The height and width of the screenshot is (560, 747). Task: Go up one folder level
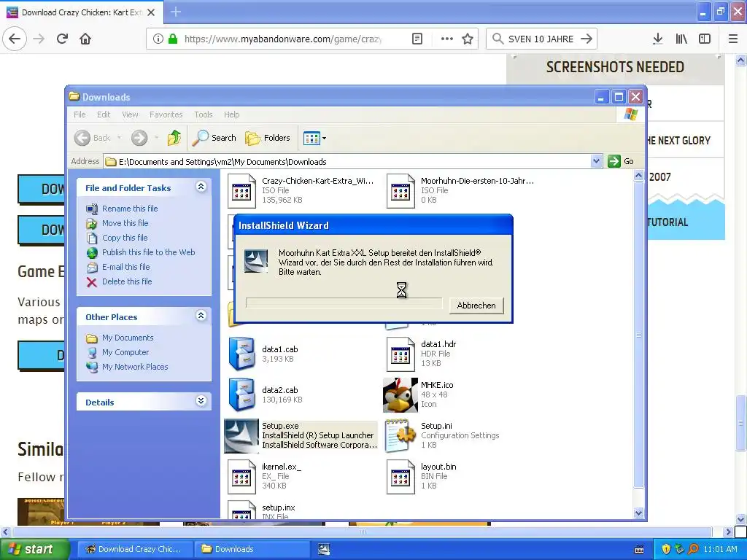click(174, 138)
